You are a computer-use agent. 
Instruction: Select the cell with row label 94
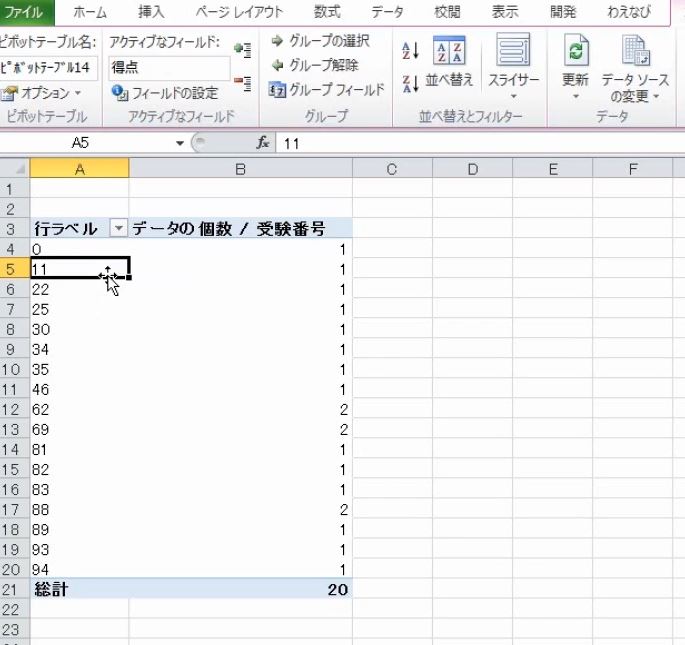point(80,569)
